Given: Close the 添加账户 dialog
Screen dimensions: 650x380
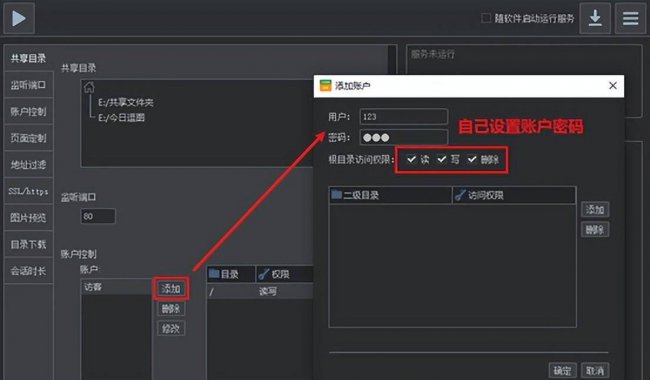Looking at the screenshot, I should (x=613, y=86).
